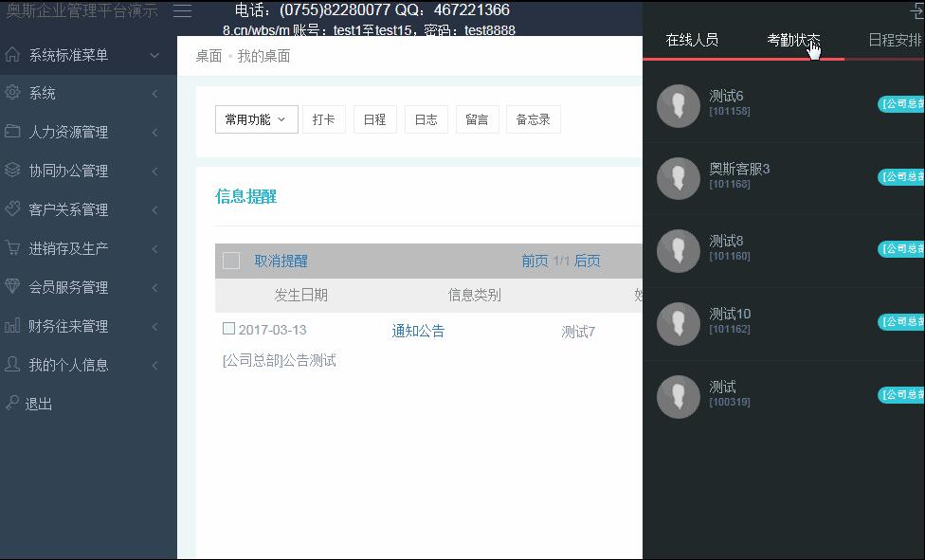Click the 公司总部 badge next to 测试10
This screenshot has width=925, height=560.
tap(901, 321)
